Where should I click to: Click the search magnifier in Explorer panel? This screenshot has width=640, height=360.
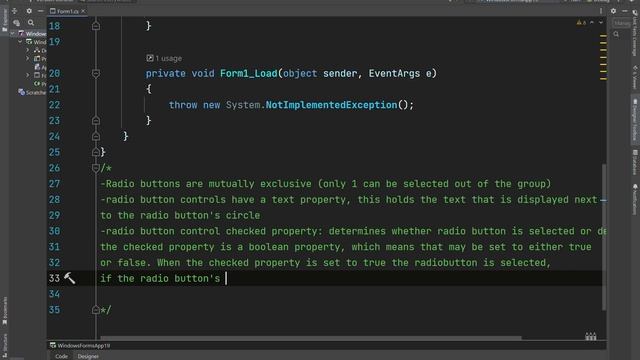click(31, 23)
